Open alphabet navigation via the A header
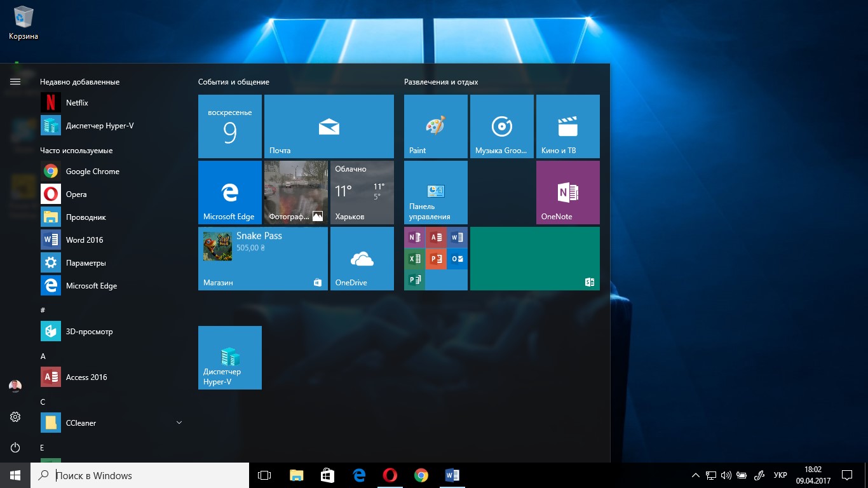868x488 pixels. pos(43,356)
